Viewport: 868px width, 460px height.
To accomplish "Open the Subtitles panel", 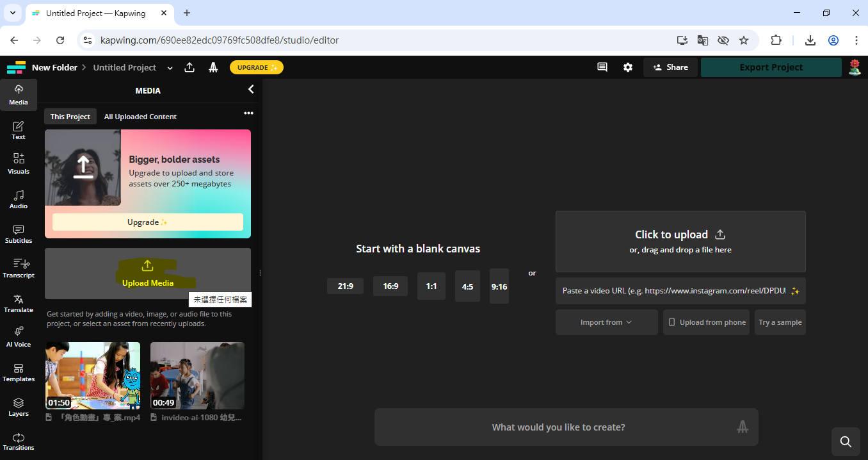I will coord(19,234).
